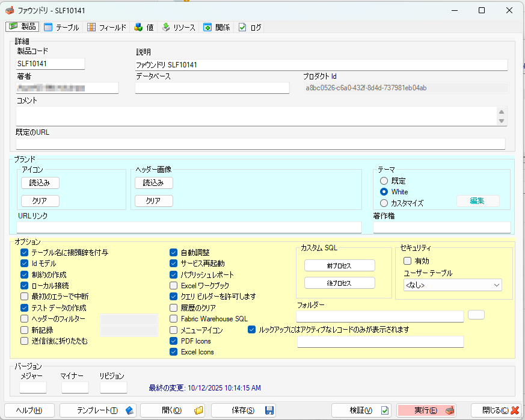This screenshot has width=525, height=420.
Task: Click the checkmark icon on 検証 button
Action: tap(385, 410)
